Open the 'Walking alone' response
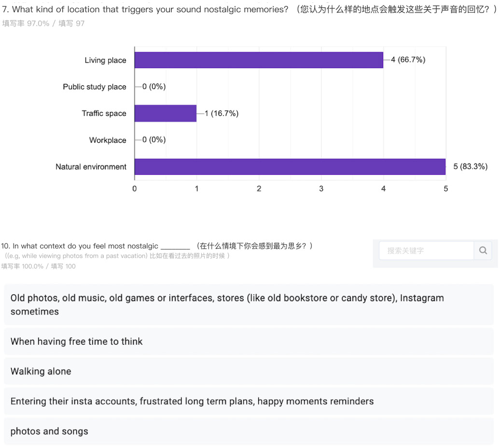This screenshot has width=501, height=448. [x=249, y=371]
